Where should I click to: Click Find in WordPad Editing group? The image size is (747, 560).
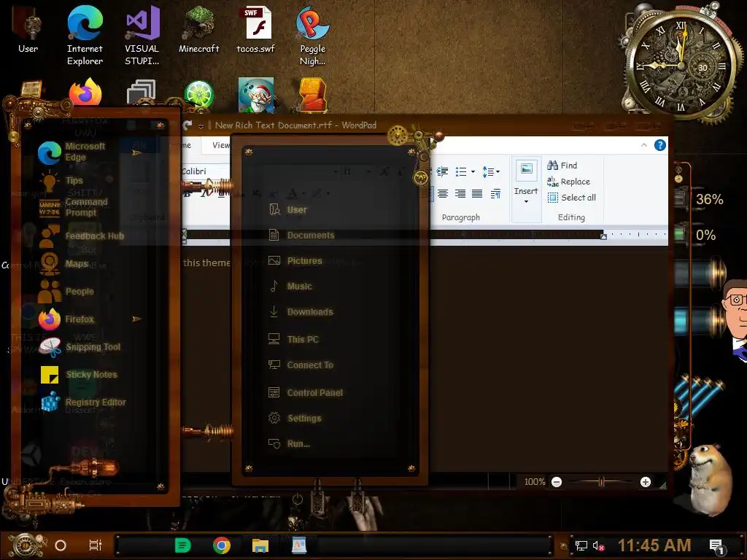point(562,166)
